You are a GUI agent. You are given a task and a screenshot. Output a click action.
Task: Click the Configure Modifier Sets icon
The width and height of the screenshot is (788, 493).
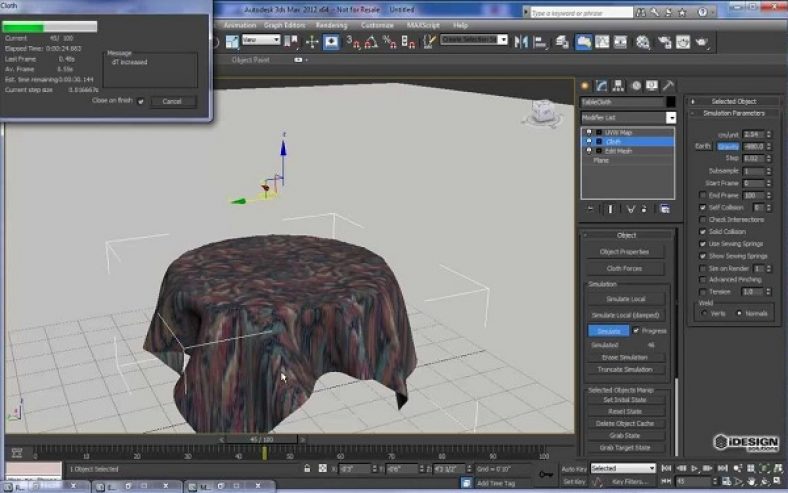click(x=665, y=209)
